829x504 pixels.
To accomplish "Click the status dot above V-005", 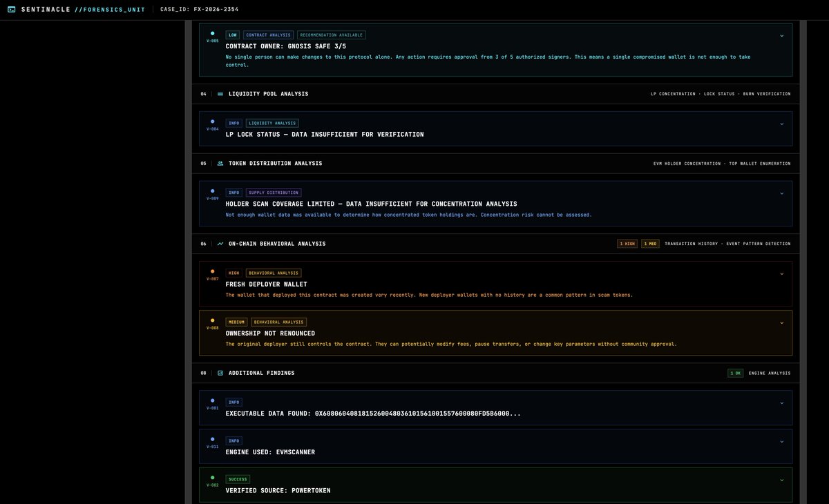I will [x=212, y=33].
